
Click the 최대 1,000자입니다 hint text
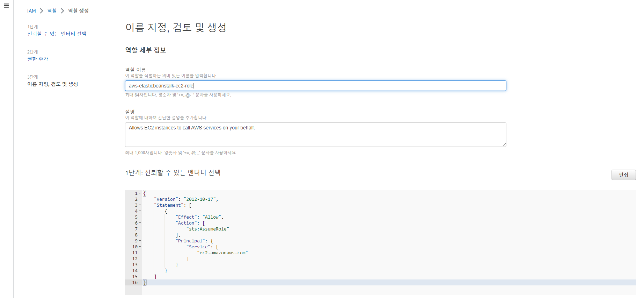click(x=181, y=152)
